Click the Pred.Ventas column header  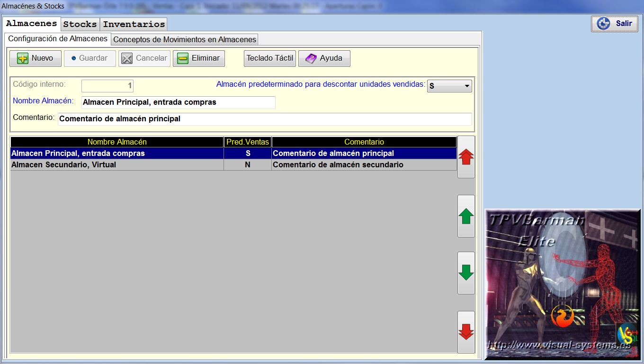click(x=248, y=142)
